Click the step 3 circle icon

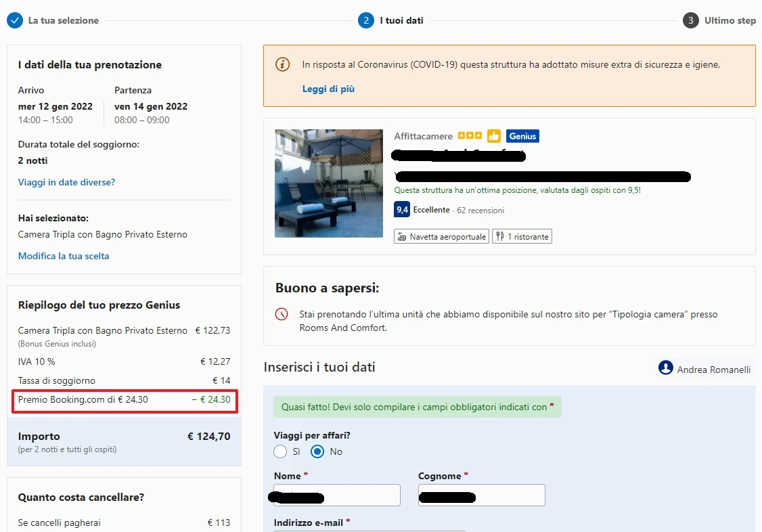(x=690, y=20)
